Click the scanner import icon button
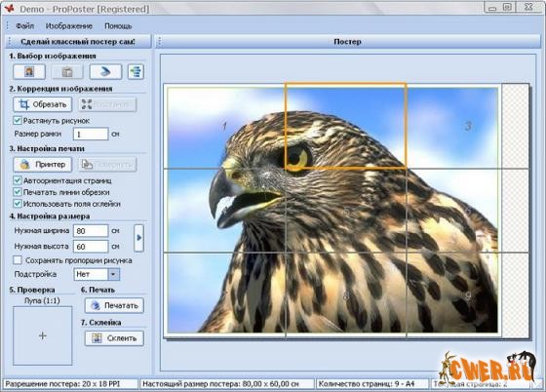546x392 pixels. (105, 72)
